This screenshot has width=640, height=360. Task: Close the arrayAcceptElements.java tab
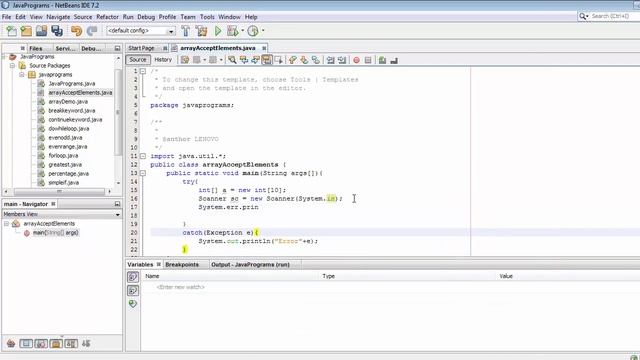pos(264,48)
